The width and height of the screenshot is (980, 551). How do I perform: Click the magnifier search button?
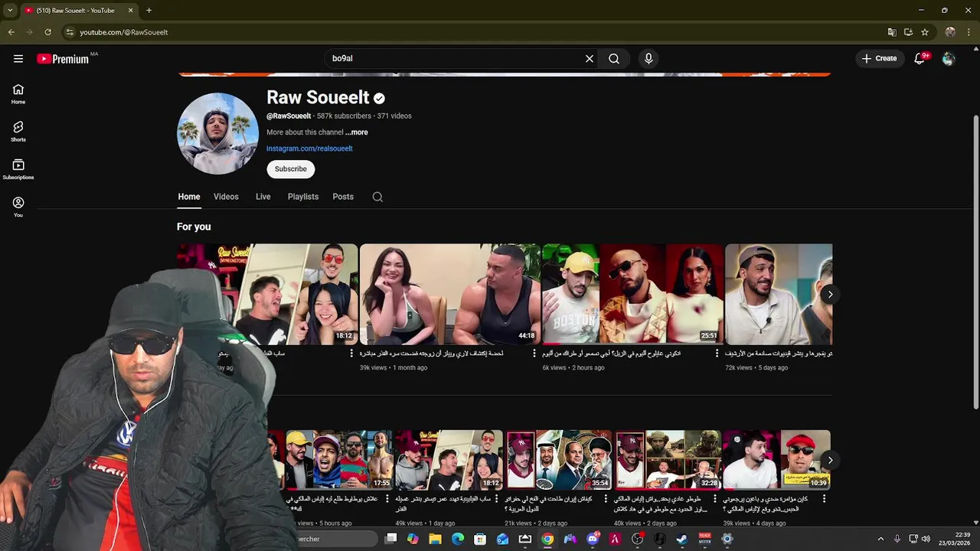pyautogui.click(x=614, y=59)
